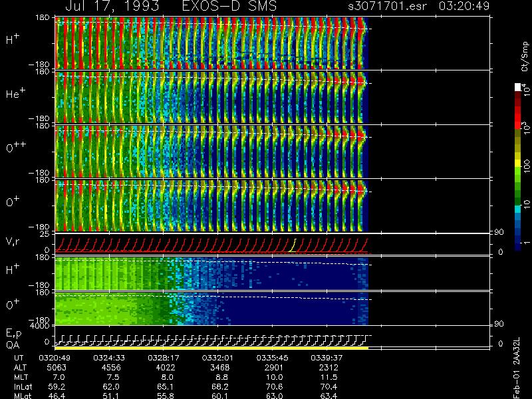Click the '100' color bar tick label
The width and height of the screenshot is (532, 399).
click(526, 167)
